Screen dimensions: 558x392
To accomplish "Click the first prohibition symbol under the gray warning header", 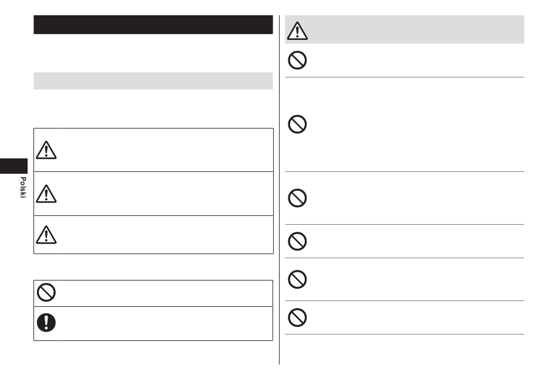I will click(x=297, y=60).
